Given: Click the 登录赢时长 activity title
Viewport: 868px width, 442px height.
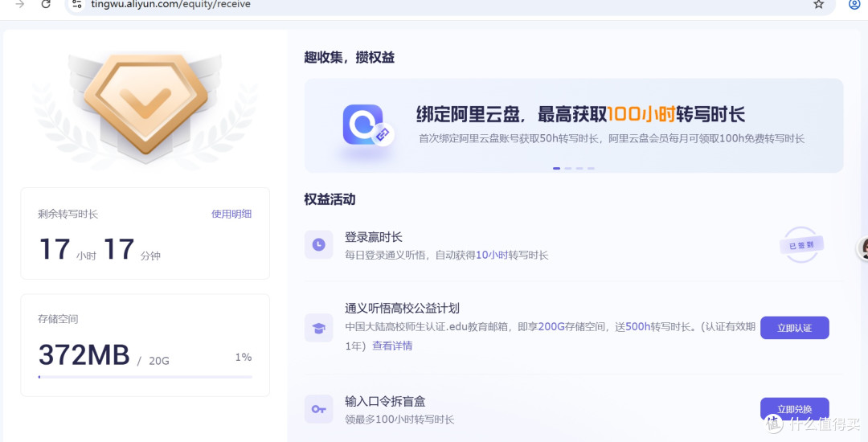Looking at the screenshot, I should 374,237.
